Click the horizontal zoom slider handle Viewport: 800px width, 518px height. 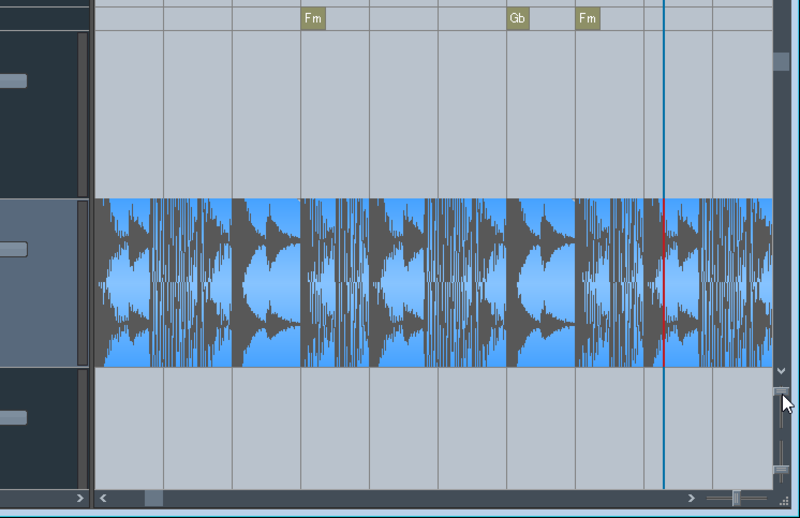coord(736,498)
